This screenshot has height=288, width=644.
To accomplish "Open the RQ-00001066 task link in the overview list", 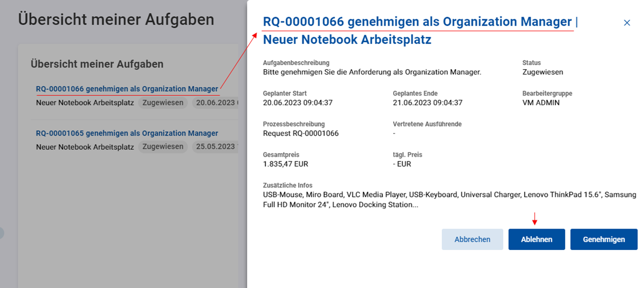I will [127, 88].
